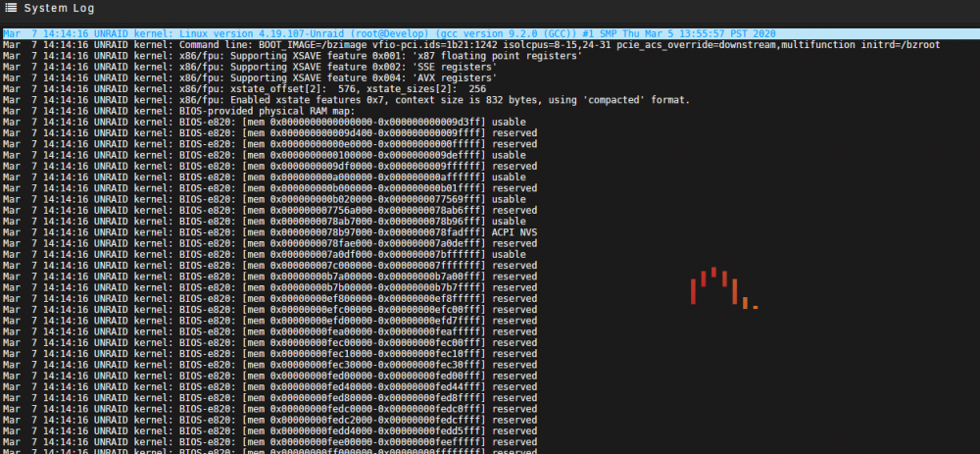The image size is (980, 454).
Task: Select the reserved range starting 0x000000007756a000
Action: pyautogui.click(x=270, y=210)
